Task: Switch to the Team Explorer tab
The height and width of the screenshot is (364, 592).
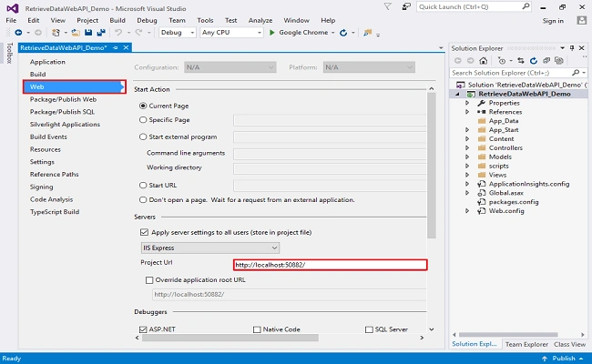Action: 526,344
